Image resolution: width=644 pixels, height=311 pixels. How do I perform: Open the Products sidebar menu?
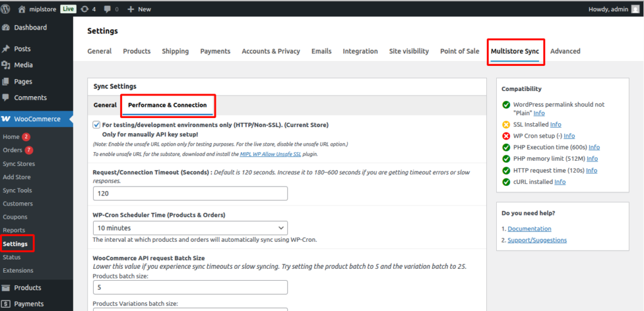pyautogui.click(x=27, y=288)
